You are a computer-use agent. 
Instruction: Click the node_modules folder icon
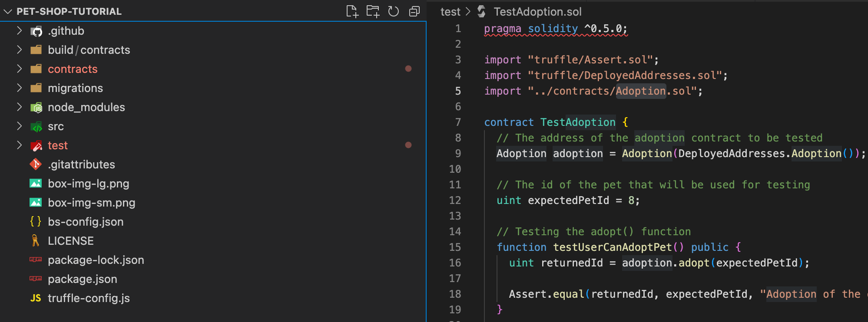(36, 107)
